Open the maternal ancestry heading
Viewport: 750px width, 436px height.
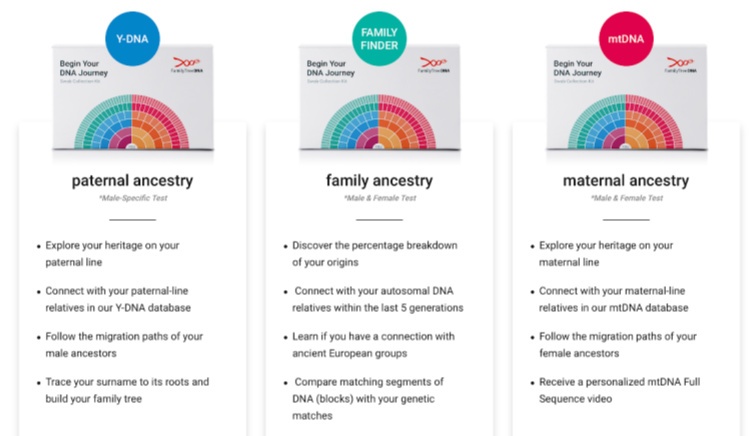(626, 181)
